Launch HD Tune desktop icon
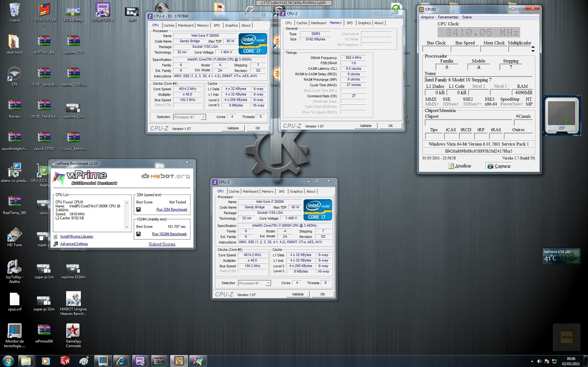The height and width of the screenshot is (367, 588). [14, 237]
